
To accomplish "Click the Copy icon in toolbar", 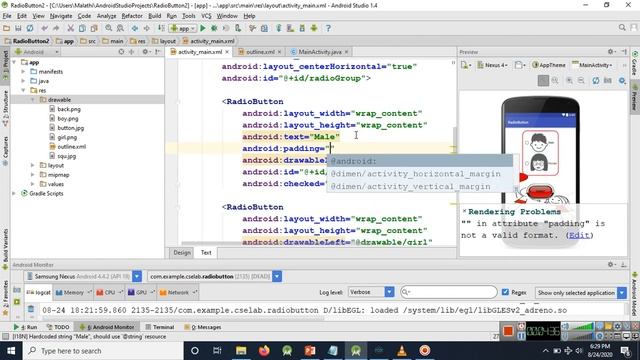I will [x=82, y=28].
